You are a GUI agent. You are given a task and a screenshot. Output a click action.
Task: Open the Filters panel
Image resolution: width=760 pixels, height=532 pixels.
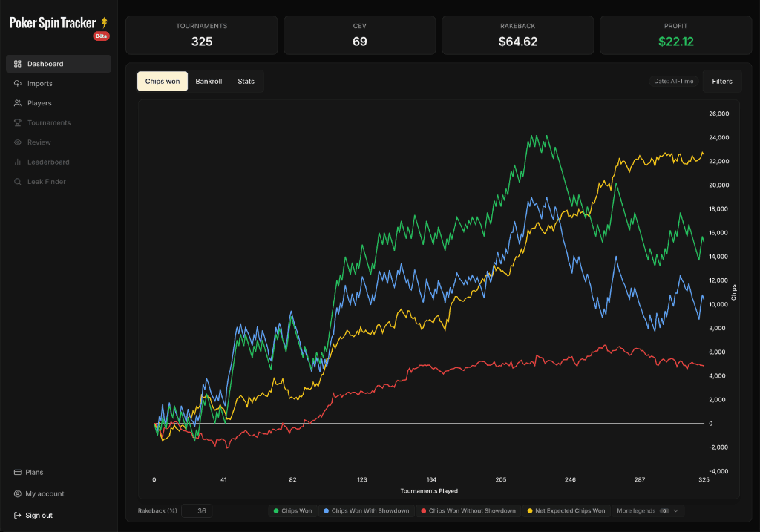pyautogui.click(x=721, y=81)
